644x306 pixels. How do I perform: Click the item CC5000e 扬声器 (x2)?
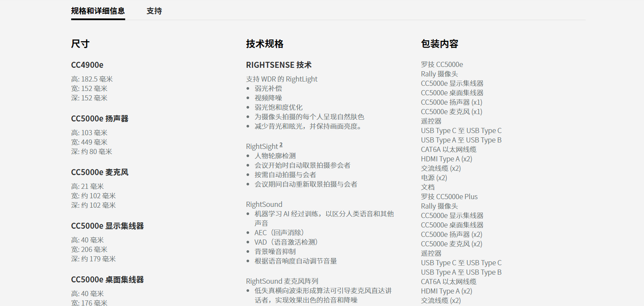point(452,234)
